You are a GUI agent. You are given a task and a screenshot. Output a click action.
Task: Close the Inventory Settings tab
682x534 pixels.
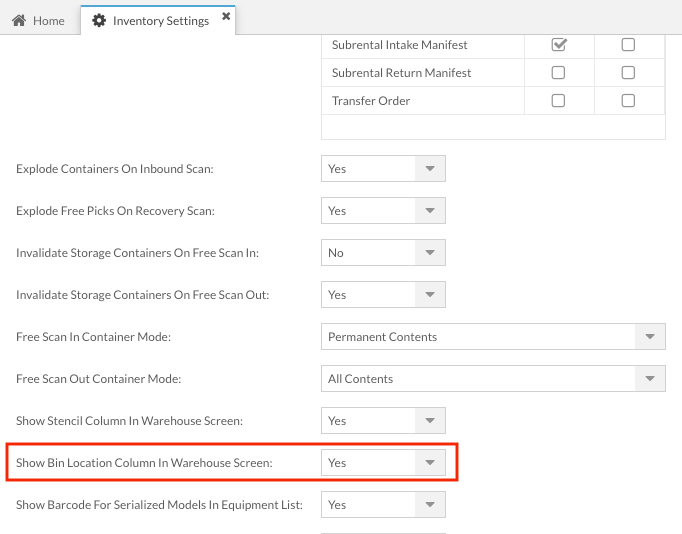[226, 17]
